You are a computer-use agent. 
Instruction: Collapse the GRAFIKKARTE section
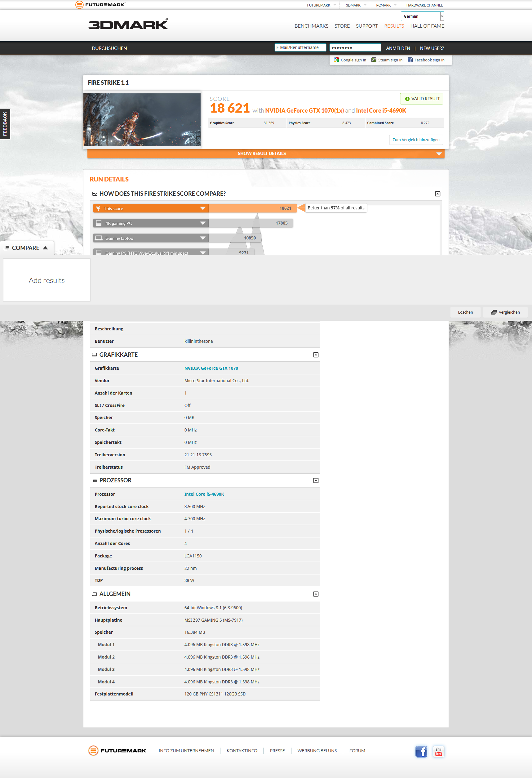[316, 355]
